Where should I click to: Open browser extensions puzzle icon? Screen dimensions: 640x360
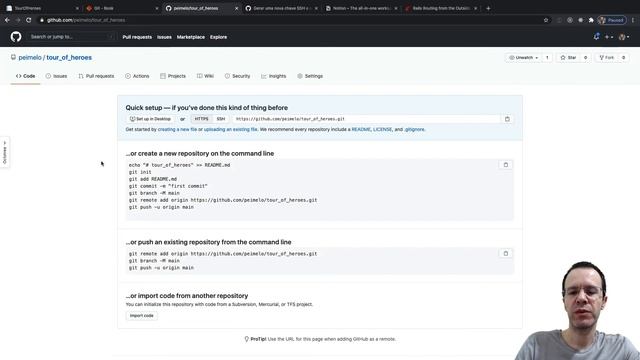click(x=591, y=20)
